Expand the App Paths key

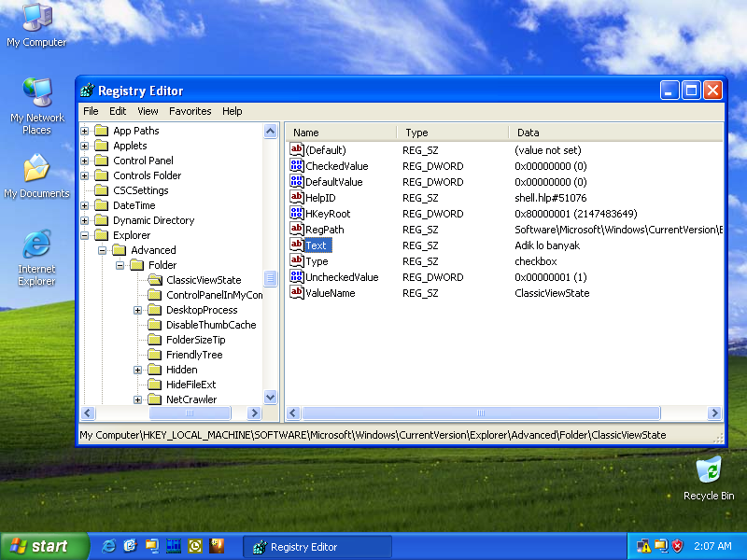point(85,131)
